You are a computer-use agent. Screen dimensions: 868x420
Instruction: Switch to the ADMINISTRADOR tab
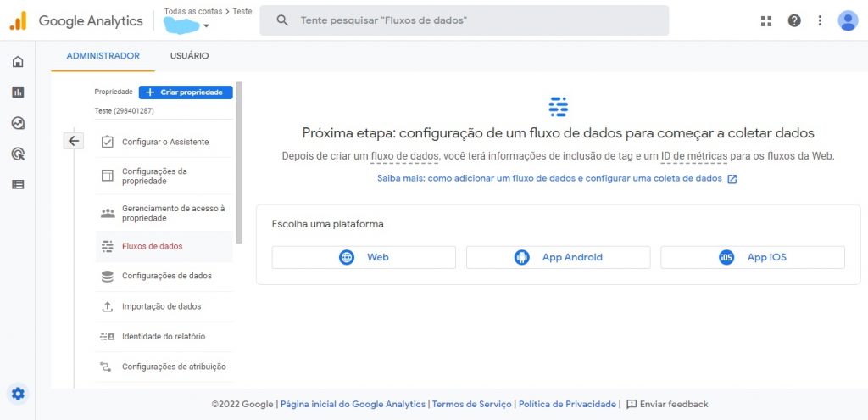(x=103, y=56)
